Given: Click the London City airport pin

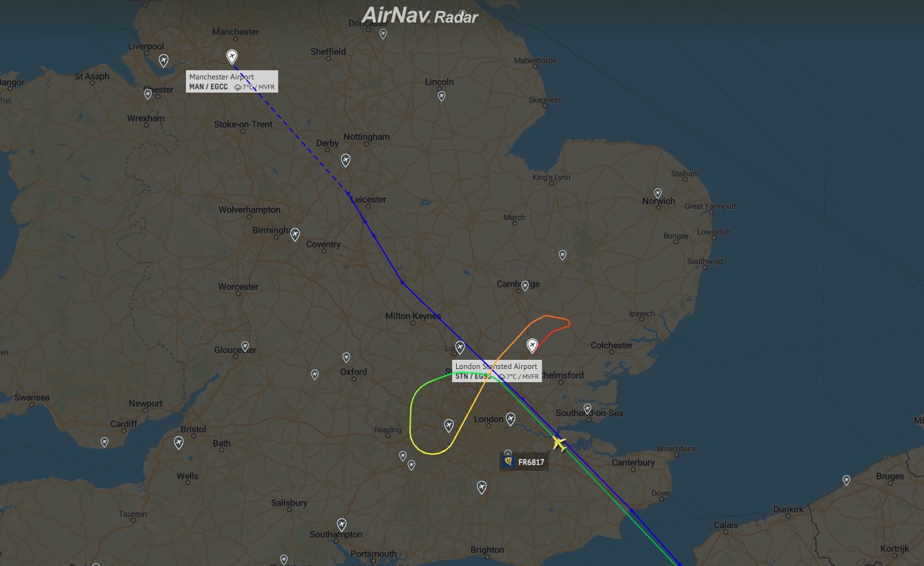Looking at the screenshot, I should (x=511, y=419).
